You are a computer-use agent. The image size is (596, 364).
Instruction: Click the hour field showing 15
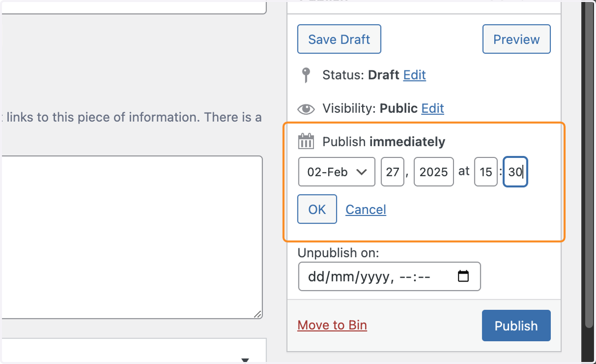486,172
